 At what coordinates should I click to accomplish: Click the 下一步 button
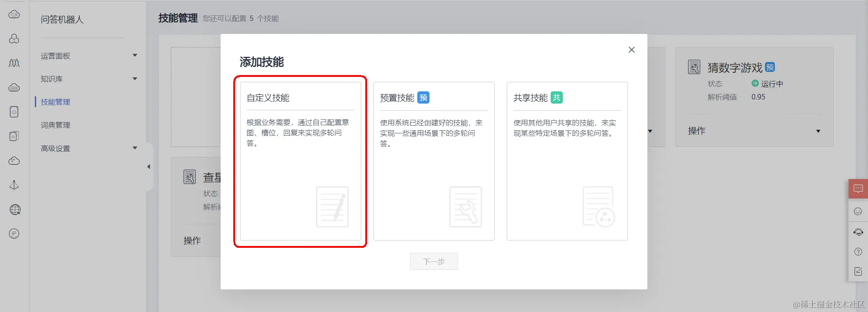(x=434, y=261)
